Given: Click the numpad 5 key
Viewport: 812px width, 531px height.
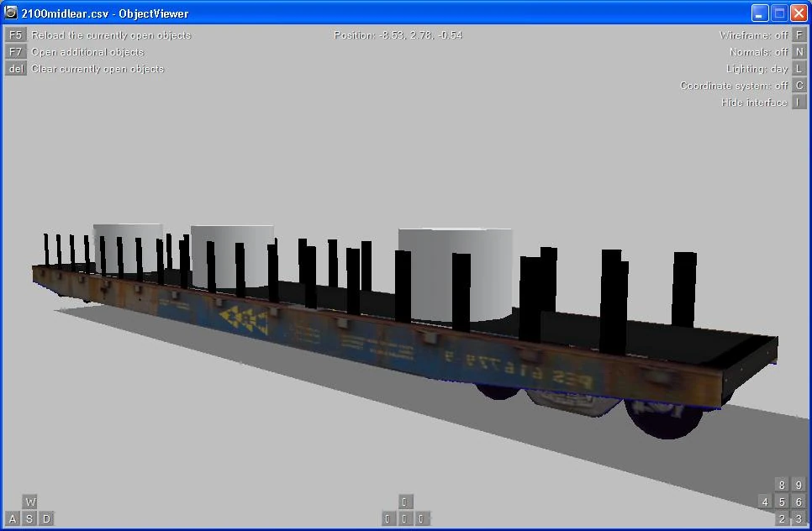Looking at the screenshot, I should pyautogui.click(x=782, y=502).
